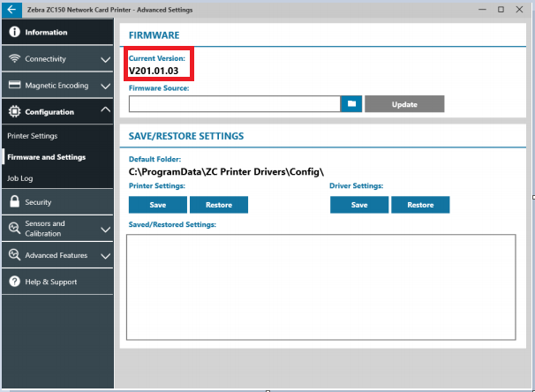Click the Firmware Source input field
The width and height of the screenshot is (535, 392).
(234, 104)
